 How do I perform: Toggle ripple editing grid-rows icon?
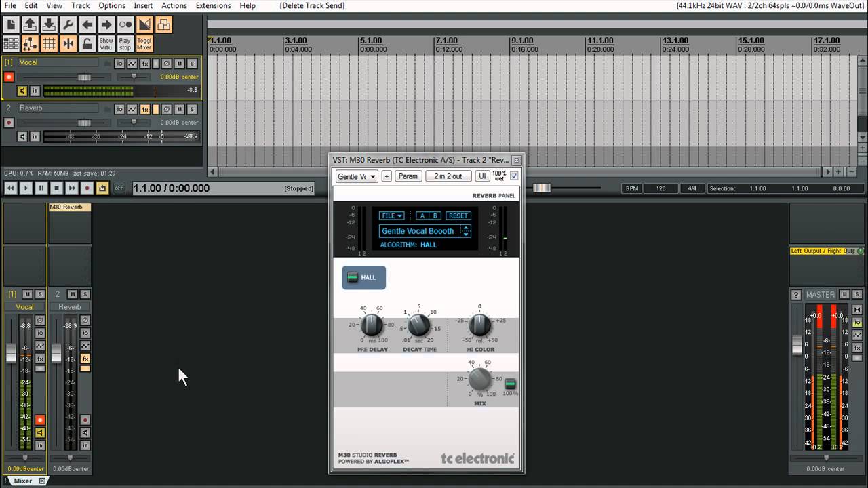11,44
